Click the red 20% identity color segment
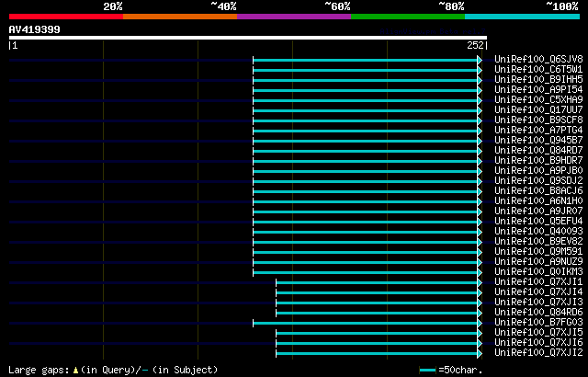This screenshot has width=588, height=377. tap(66, 17)
